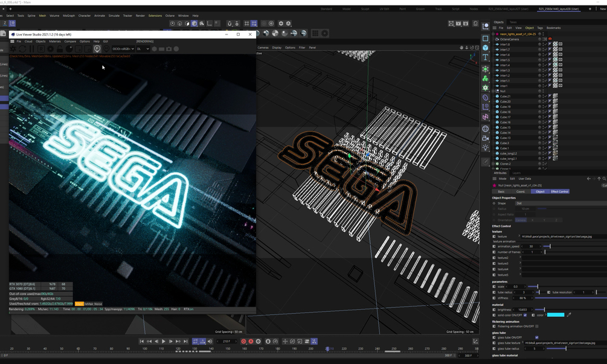
Task: Expand the glass tube texture arrow
Action: (522, 343)
